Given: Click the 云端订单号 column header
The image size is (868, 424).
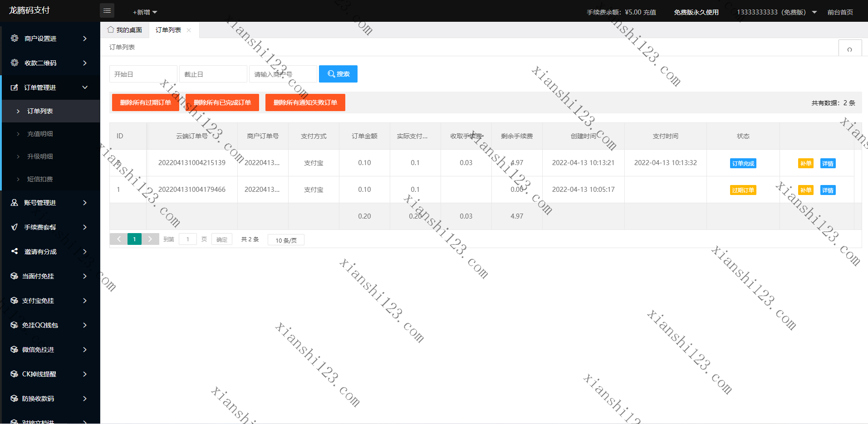Looking at the screenshot, I should (x=192, y=136).
